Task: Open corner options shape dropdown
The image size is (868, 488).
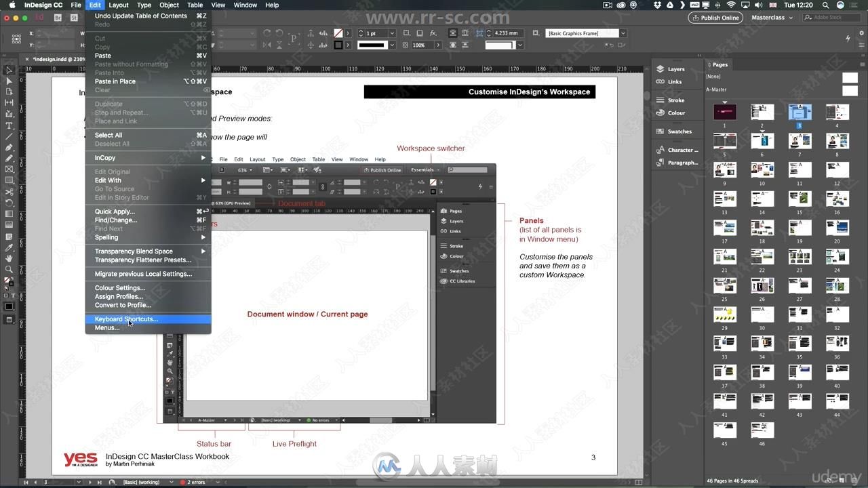Action: pos(520,45)
